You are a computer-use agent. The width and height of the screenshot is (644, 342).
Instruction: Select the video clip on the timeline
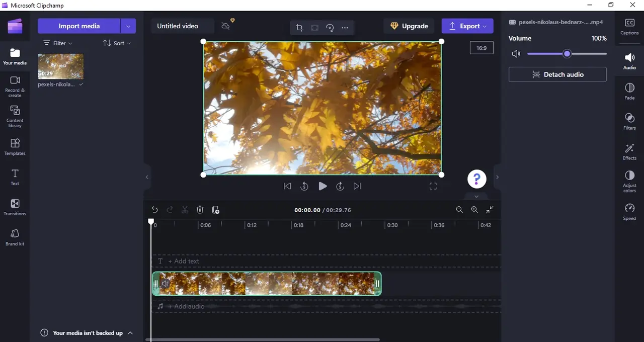(267, 284)
